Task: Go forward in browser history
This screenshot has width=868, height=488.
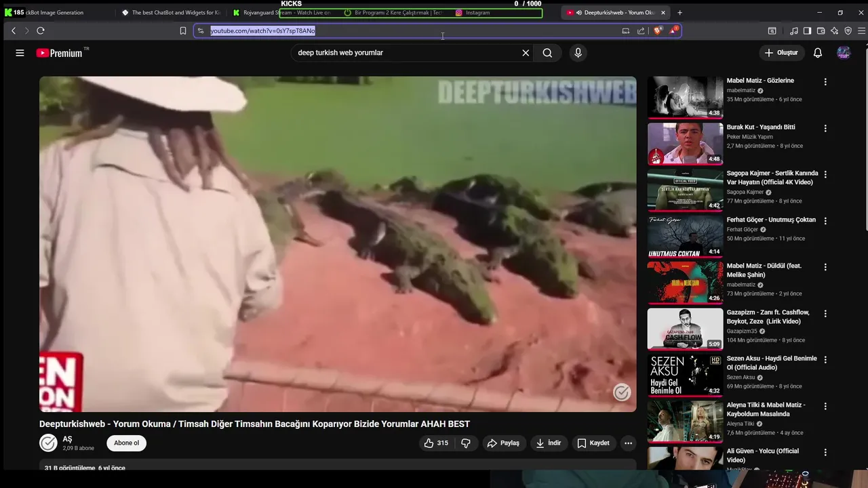Action: (27, 30)
